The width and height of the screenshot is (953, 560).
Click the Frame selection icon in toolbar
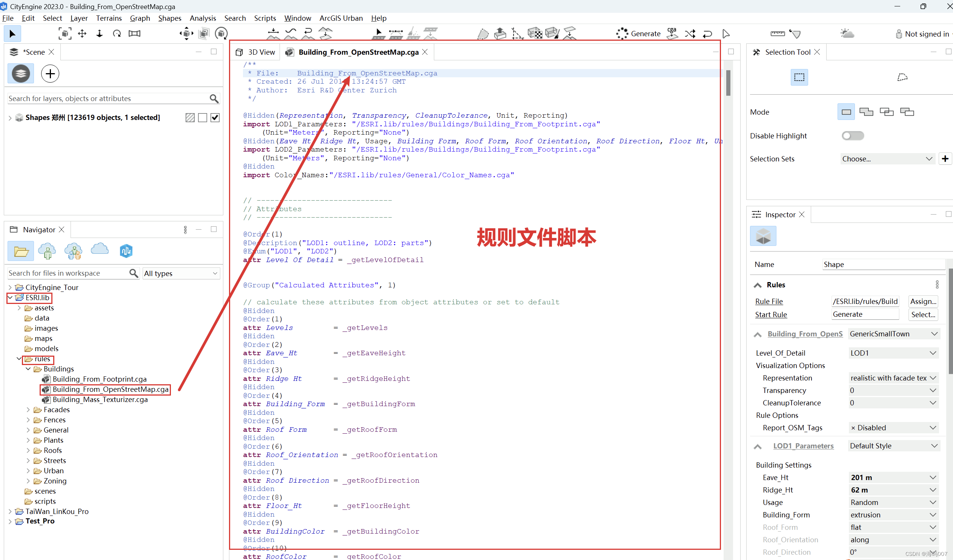(x=65, y=34)
